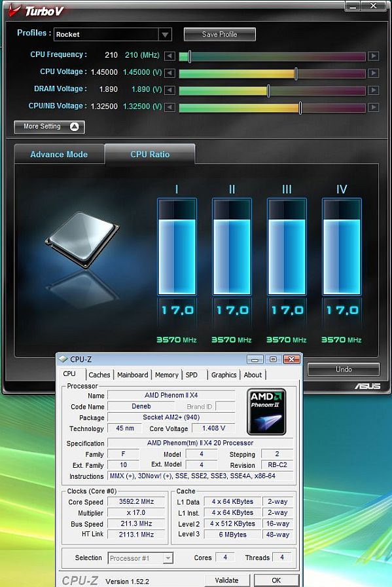Decrease DRAM Voltage with left arrow
This screenshot has height=587, width=392.
point(169,90)
